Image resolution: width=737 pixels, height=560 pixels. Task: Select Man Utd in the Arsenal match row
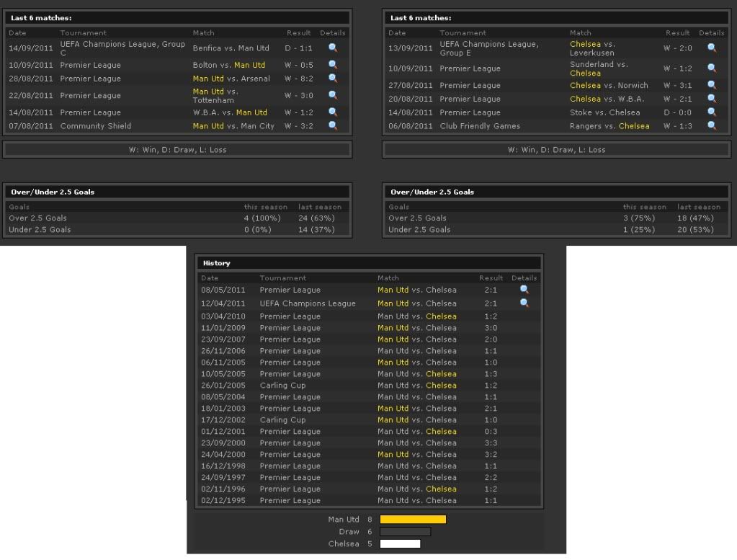coord(208,79)
